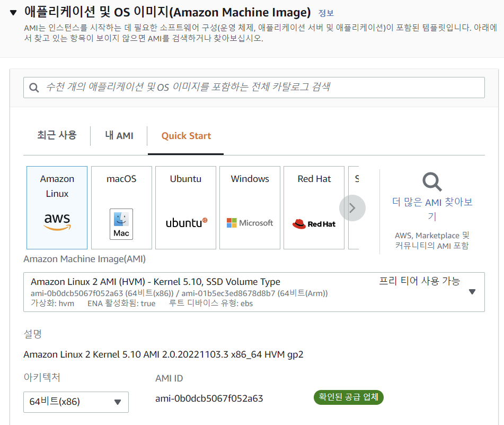
Task: Click the aws logo icon
Action: click(x=57, y=222)
